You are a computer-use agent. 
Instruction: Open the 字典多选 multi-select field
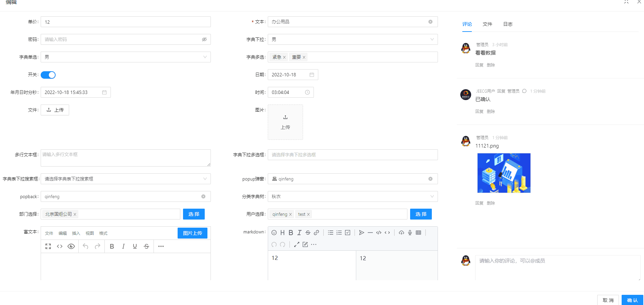click(x=353, y=57)
